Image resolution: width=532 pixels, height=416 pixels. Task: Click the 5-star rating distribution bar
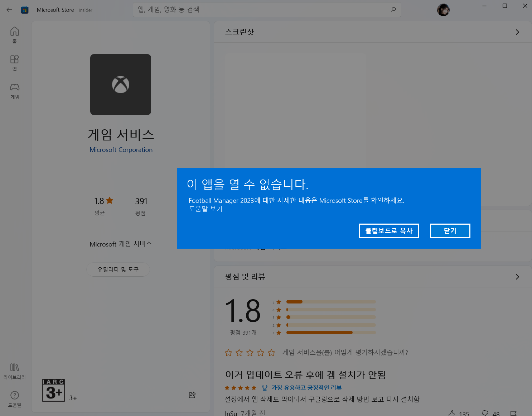pos(331,302)
